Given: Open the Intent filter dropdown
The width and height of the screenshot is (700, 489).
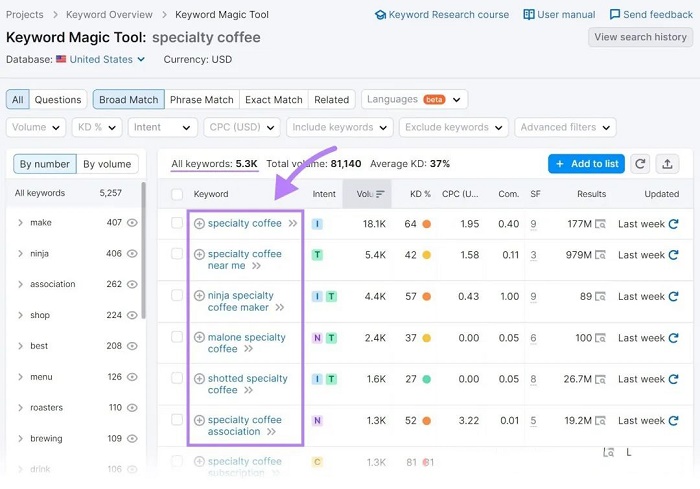Looking at the screenshot, I should click(162, 127).
